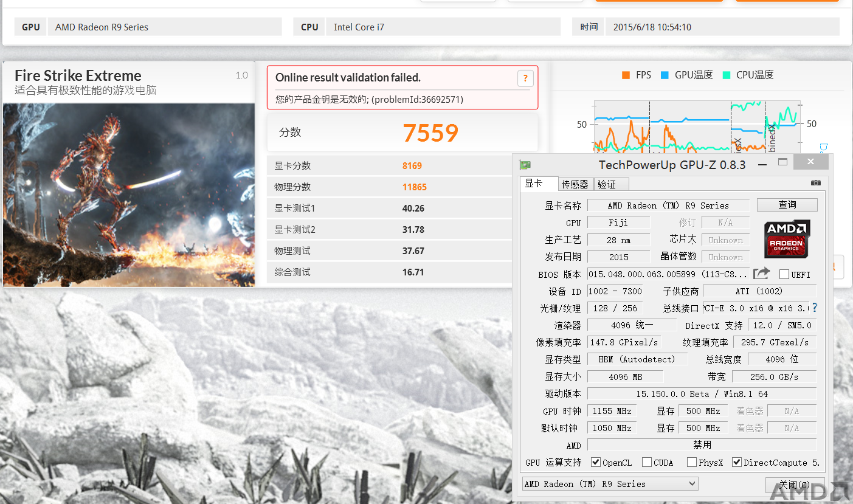853x504 pixels.
Task: Click the Online result validation failed message
Action: (348, 78)
